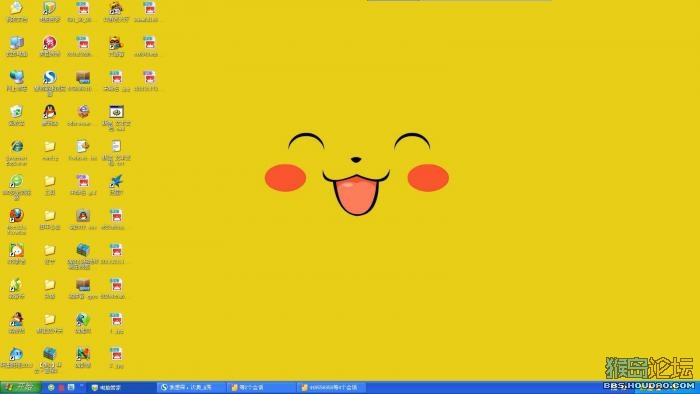The image size is (700, 394).
Task: Open the Sogou browser blue S shortcut
Action: 50,77
